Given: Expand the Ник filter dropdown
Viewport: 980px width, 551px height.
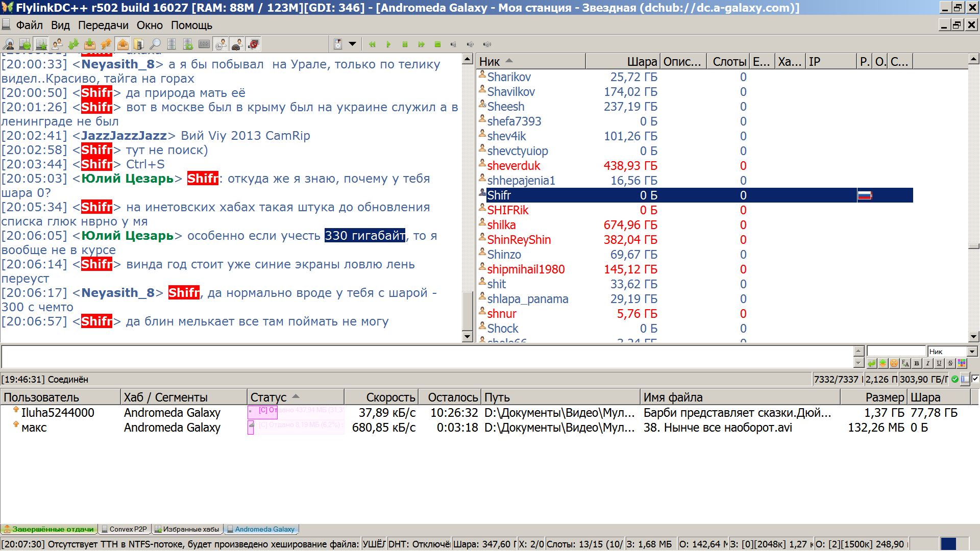Looking at the screenshot, I should click(972, 352).
